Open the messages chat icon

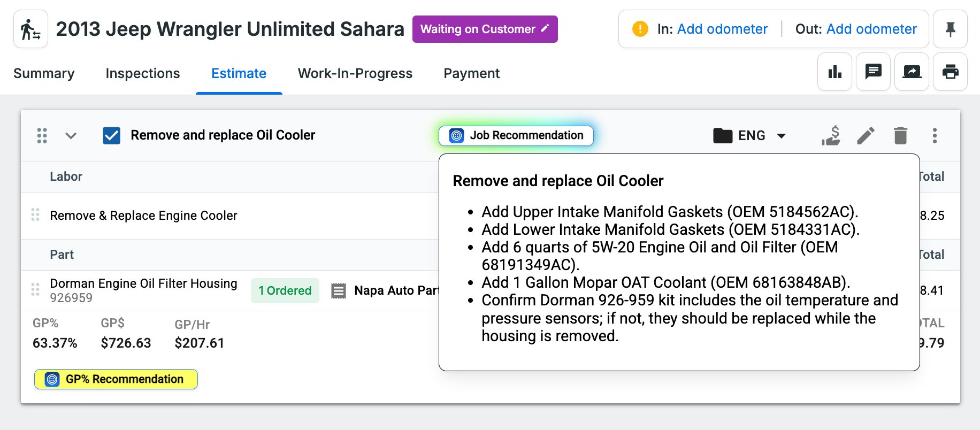[x=873, y=72]
